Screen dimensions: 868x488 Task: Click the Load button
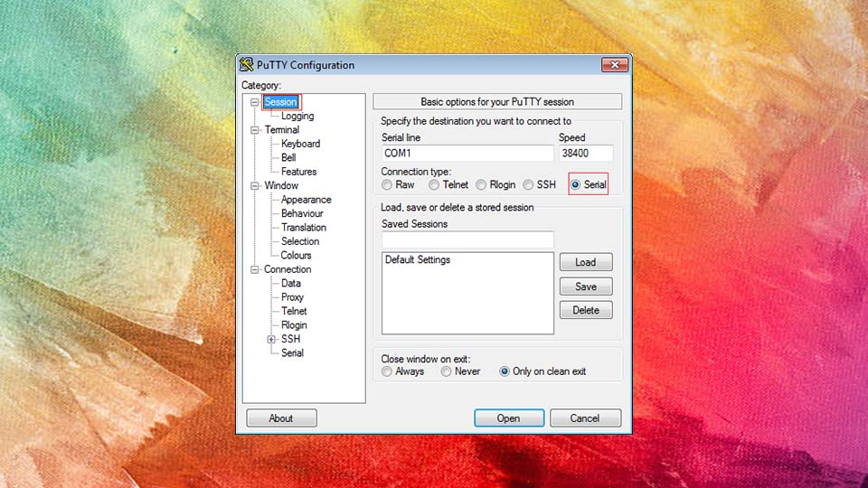point(586,262)
